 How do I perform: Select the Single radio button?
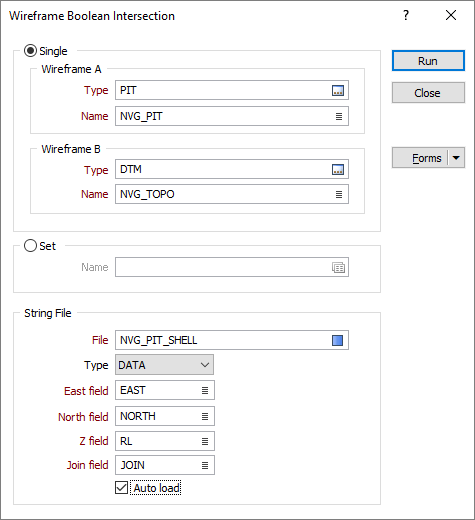pos(30,51)
